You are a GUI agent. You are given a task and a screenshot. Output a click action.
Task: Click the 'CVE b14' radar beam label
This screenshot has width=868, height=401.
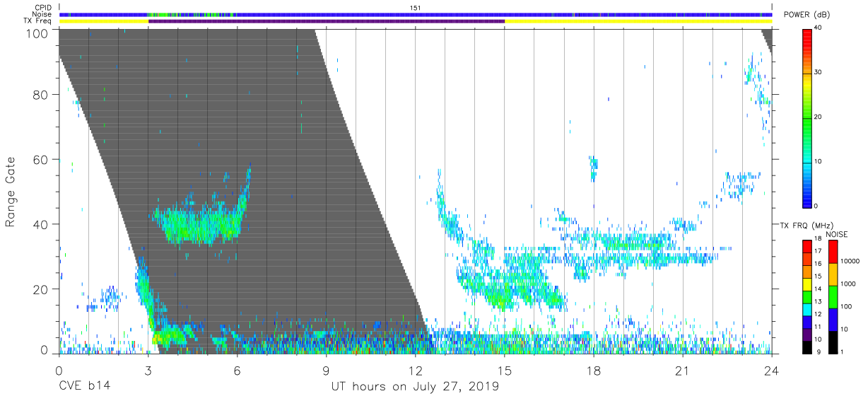84,387
